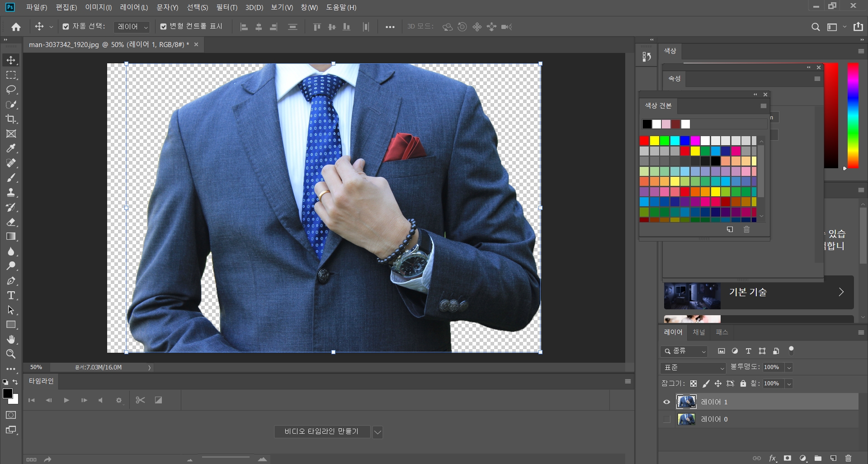This screenshot has height=464, width=868.
Task: Select the Brush tool
Action: 11,178
